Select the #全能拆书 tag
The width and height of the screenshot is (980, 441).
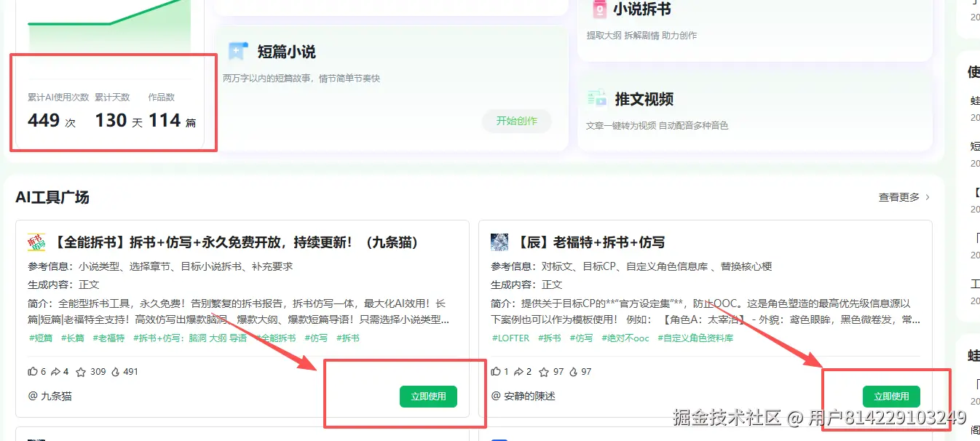pyautogui.click(x=276, y=338)
